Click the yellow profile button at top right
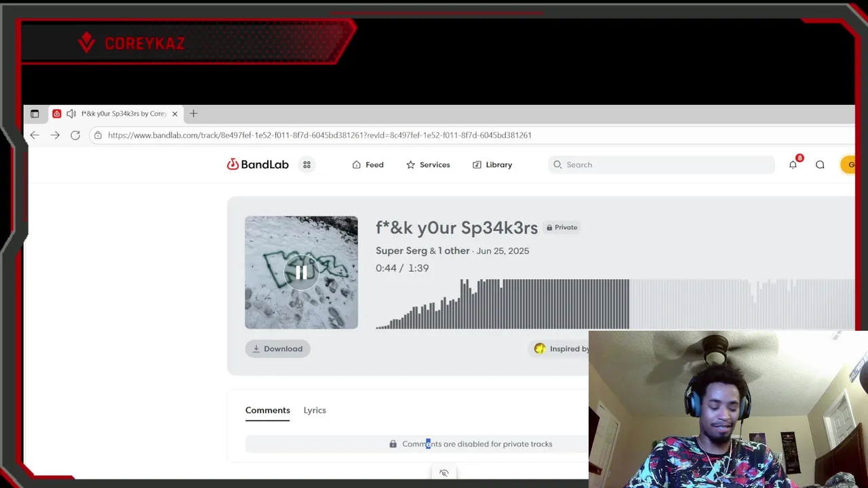This screenshot has height=488, width=868. pos(848,165)
